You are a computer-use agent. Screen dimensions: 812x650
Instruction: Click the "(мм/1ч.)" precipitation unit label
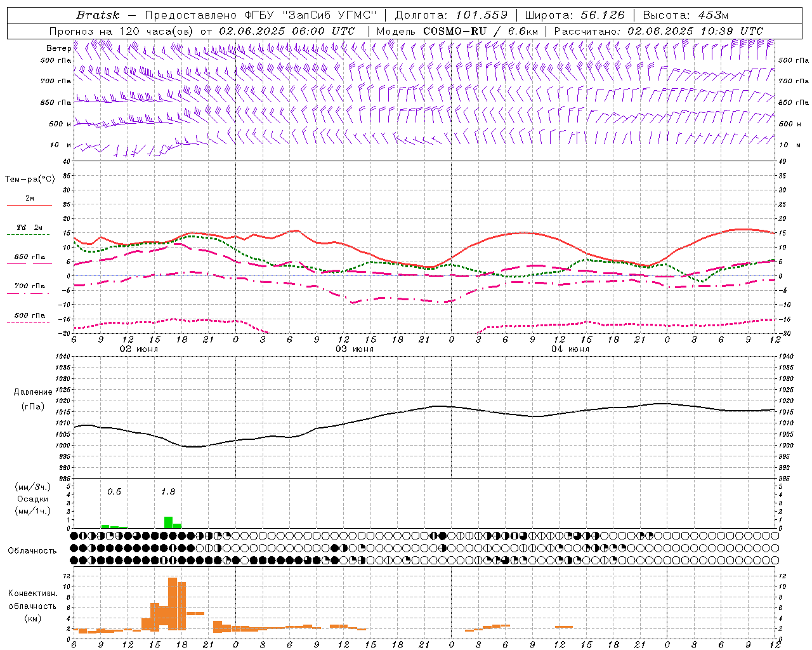[x=32, y=511]
